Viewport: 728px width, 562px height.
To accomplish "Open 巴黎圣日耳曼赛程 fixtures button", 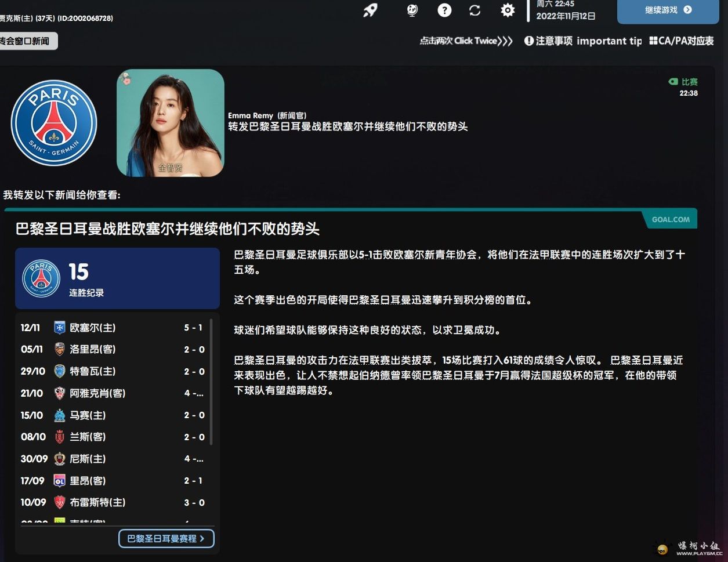I will 166,538.
